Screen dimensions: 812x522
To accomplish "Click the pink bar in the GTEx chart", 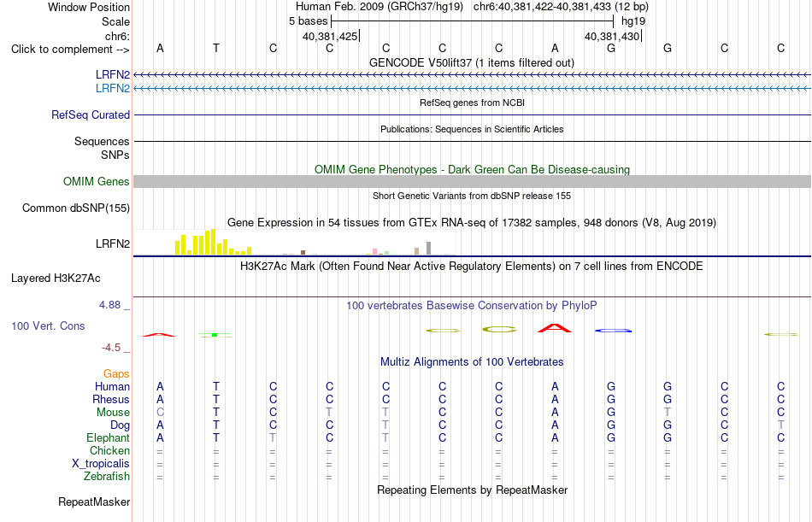I will coord(374,252).
